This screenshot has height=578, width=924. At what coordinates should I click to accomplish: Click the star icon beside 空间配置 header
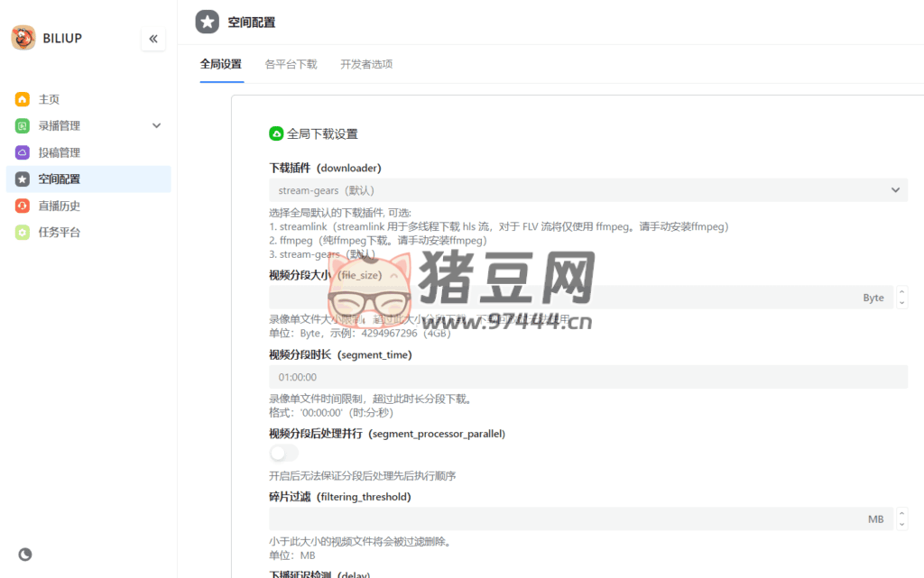(x=208, y=23)
